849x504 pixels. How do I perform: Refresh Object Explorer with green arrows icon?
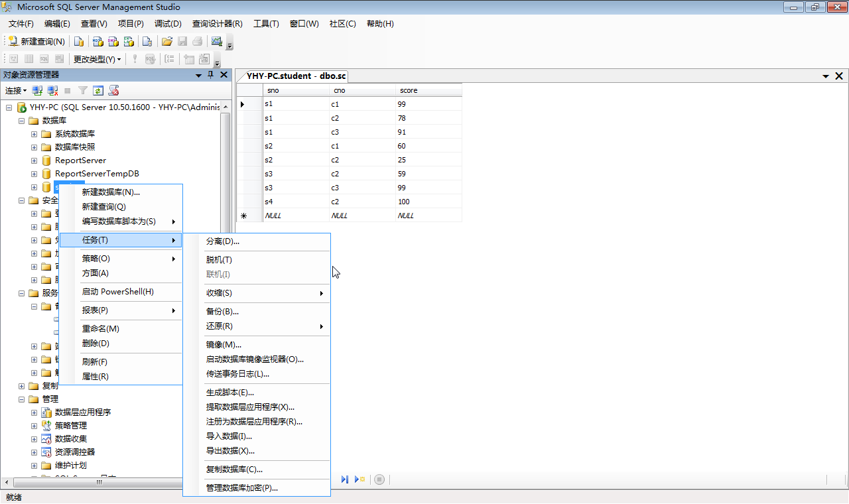(x=98, y=91)
